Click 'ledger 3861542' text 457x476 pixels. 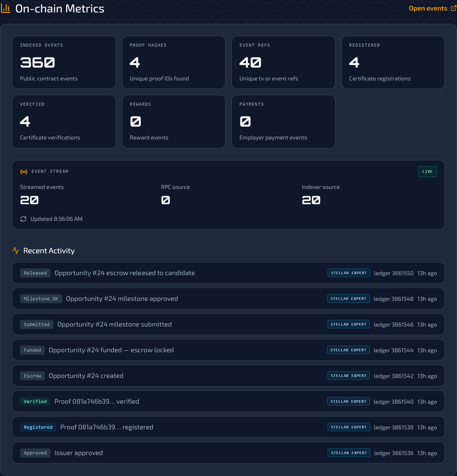pyautogui.click(x=393, y=376)
